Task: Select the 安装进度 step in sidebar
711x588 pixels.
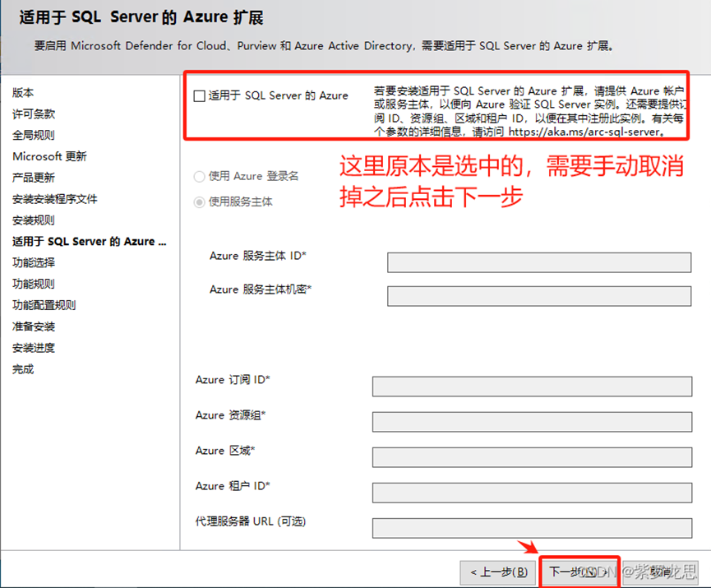Action: (x=34, y=348)
